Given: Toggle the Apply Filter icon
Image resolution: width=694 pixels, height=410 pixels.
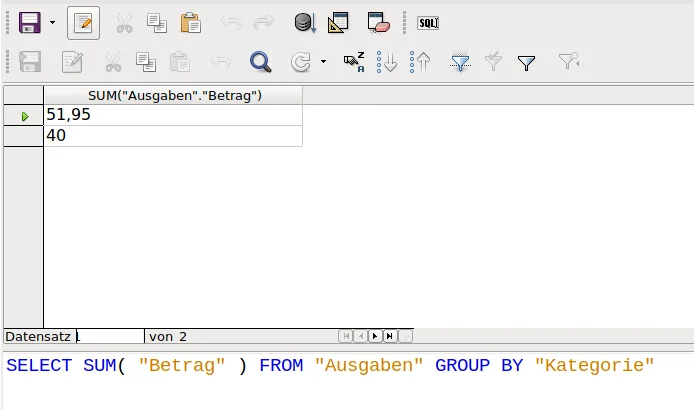Looking at the screenshot, I should click(x=493, y=62).
